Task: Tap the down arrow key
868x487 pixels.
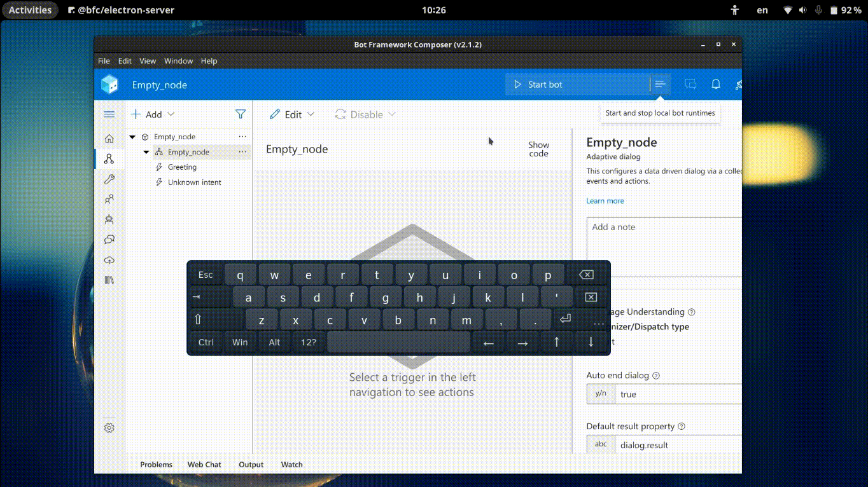Action: tap(591, 342)
